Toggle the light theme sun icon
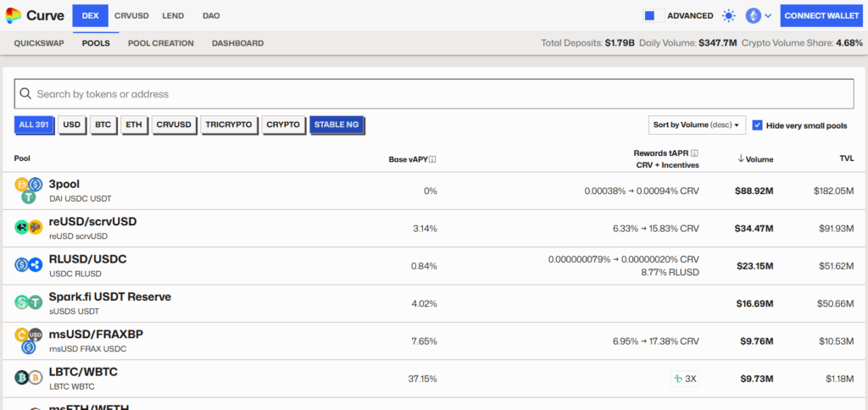The image size is (868, 410). [729, 15]
